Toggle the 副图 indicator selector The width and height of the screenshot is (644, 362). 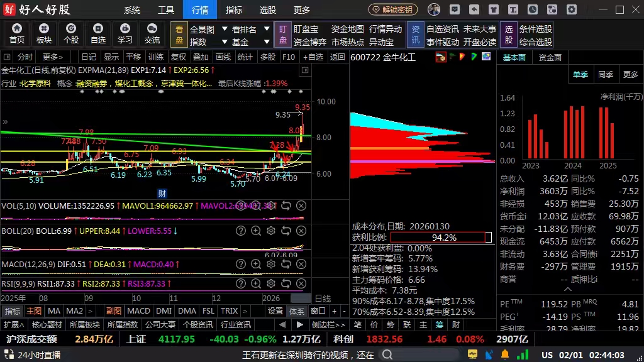[x=114, y=311]
